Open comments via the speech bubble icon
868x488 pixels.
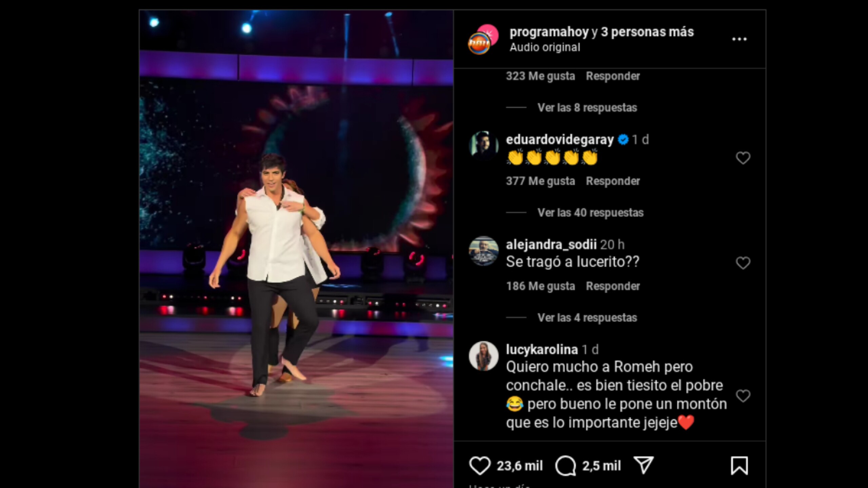(566, 465)
